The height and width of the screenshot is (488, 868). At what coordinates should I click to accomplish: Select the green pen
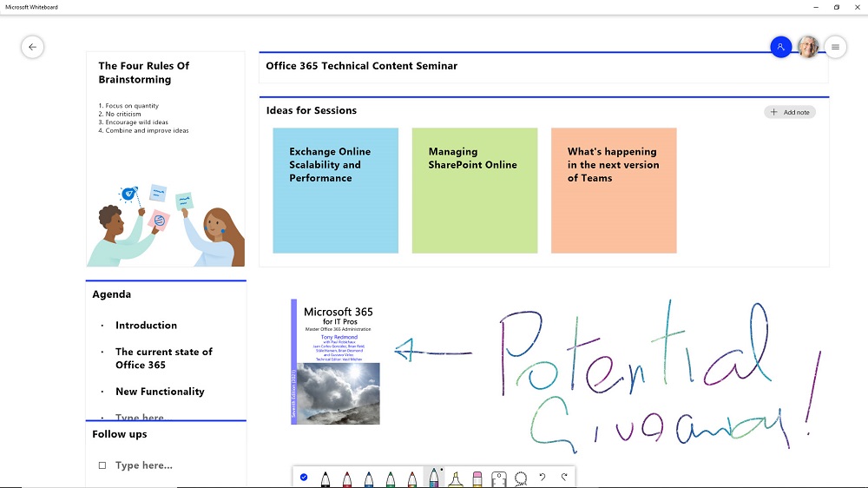391,478
